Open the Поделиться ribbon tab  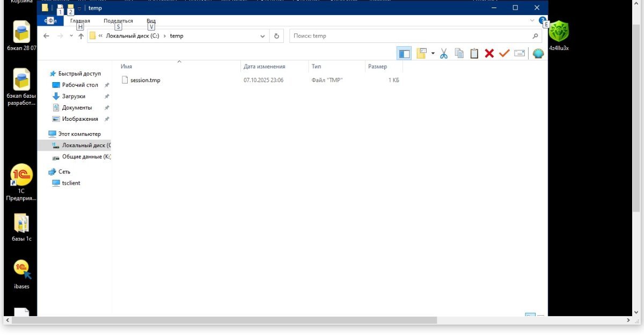pos(118,21)
